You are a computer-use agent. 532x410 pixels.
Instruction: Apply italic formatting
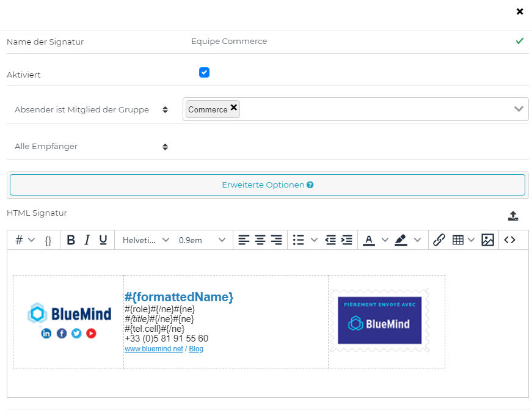[x=87, y=240]
